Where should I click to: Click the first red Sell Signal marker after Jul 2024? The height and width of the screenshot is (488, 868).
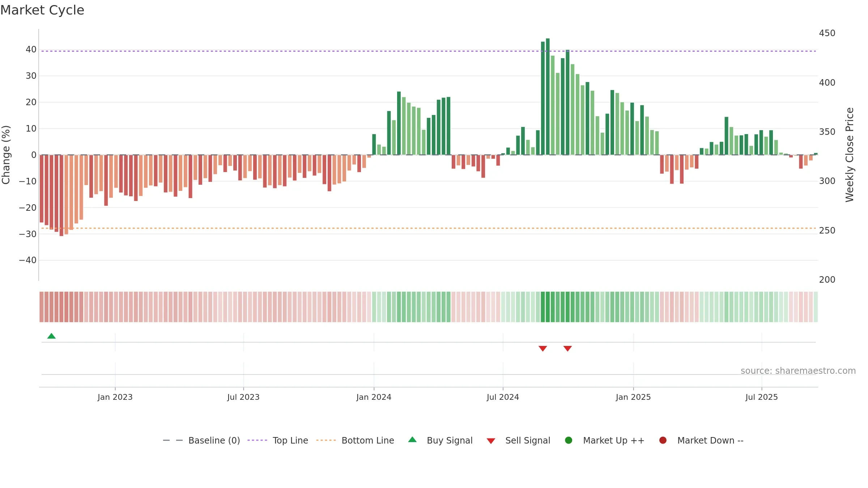pos(542,348)
